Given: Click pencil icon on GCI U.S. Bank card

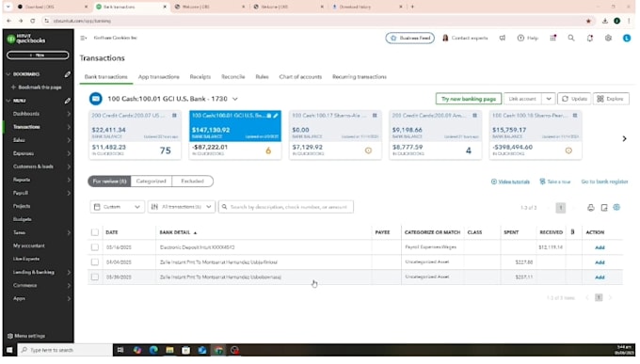Looking at the screenshot, I should pyautogui.click(x=276, y=116).
